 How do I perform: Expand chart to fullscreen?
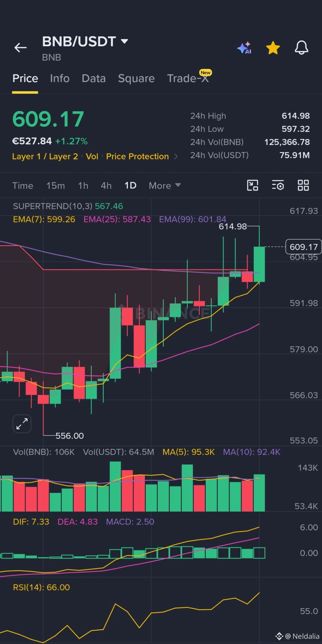[x=22, y=424]
